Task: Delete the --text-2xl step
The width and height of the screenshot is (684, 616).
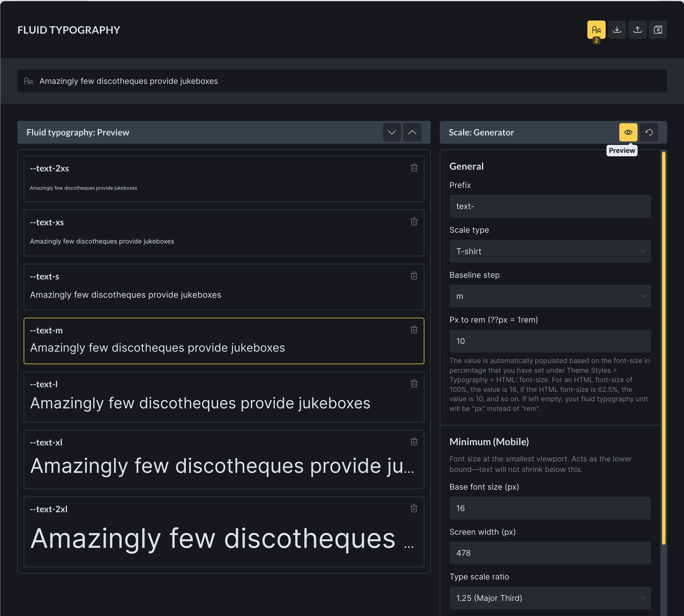Action: 414,508
